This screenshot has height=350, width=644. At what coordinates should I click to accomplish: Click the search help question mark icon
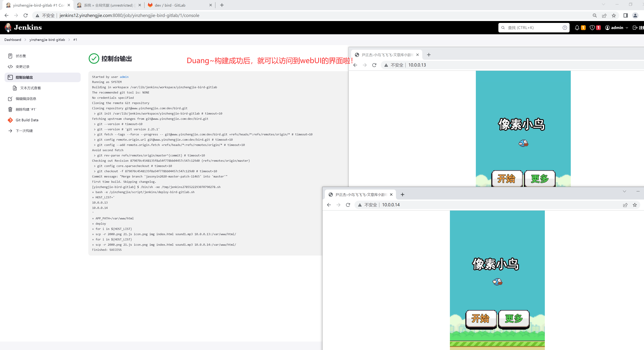click(x=564, y=28)
